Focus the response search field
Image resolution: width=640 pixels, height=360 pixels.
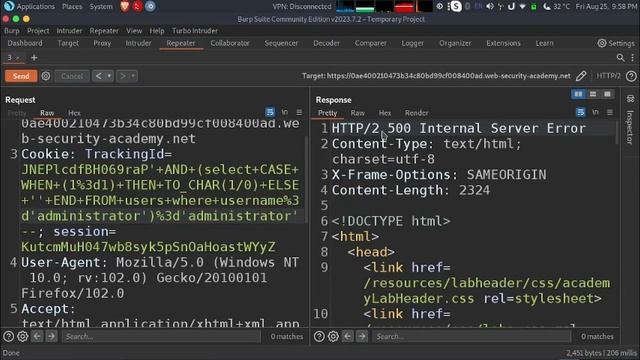471,336
